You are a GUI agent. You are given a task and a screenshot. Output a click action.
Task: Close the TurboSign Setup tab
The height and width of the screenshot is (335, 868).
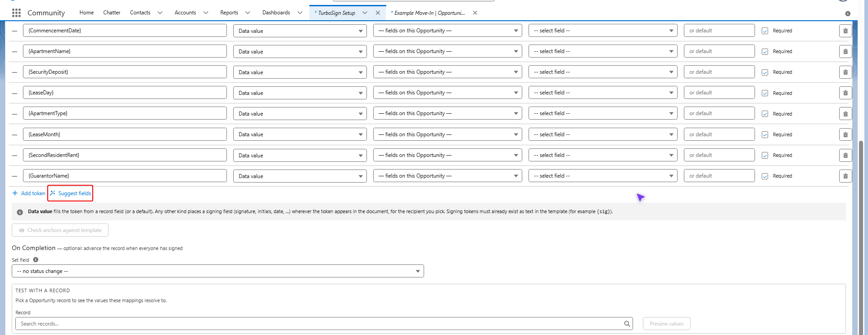click(x=378, y=13)
